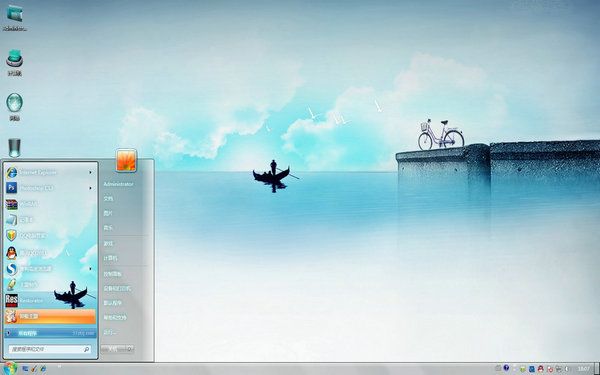Open the Notepad entry in the Start menu
This screenshot has height=375, width=600.
(50, 220)
